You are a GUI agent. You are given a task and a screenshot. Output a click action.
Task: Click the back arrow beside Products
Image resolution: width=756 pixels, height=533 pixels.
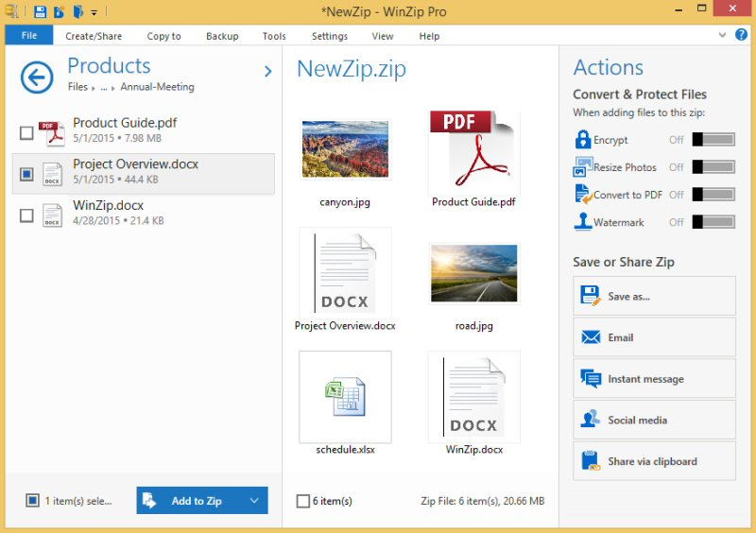tap(37, 77)
